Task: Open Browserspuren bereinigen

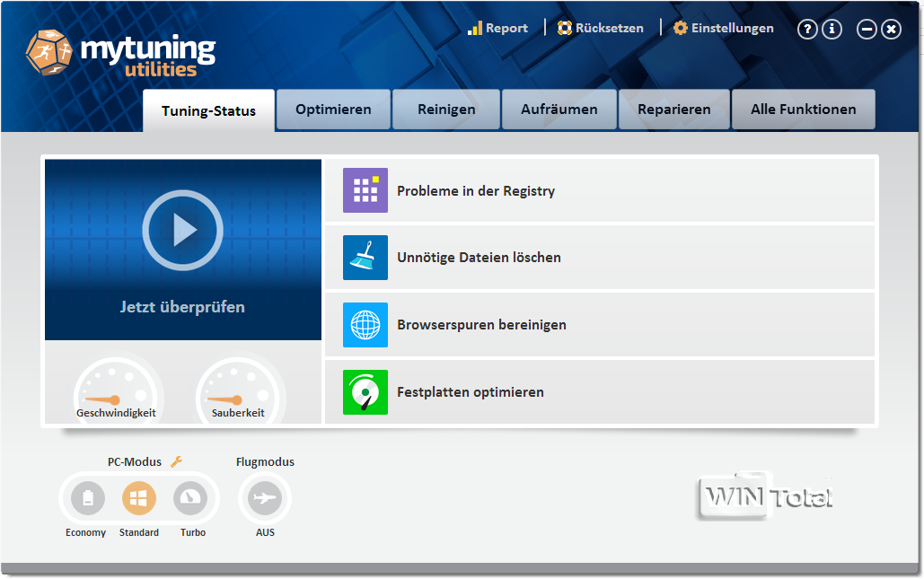Action: click(x=599, y=325)
